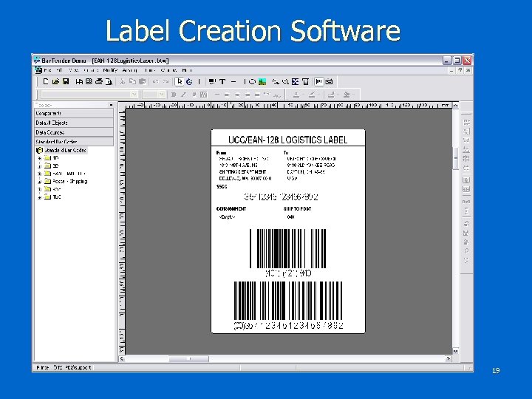532x399 pixels.
Task: Expand the EAN folder node in the tree
Action: pos(39,174)
